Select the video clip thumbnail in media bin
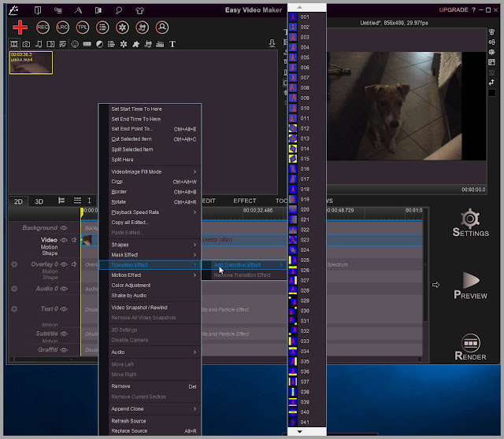 [x=31, y=63]
